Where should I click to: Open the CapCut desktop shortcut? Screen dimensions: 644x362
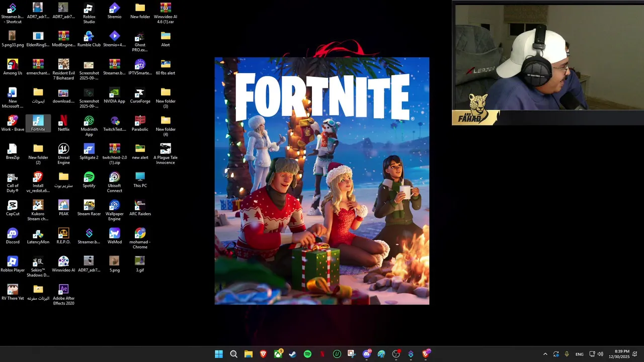click(x=13, y=208)
